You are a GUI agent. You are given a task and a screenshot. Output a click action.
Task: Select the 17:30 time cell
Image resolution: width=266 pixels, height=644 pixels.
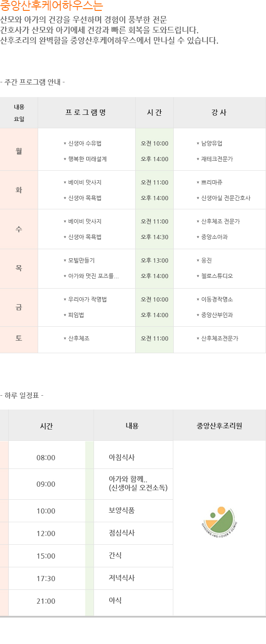(x=46, y=579)
